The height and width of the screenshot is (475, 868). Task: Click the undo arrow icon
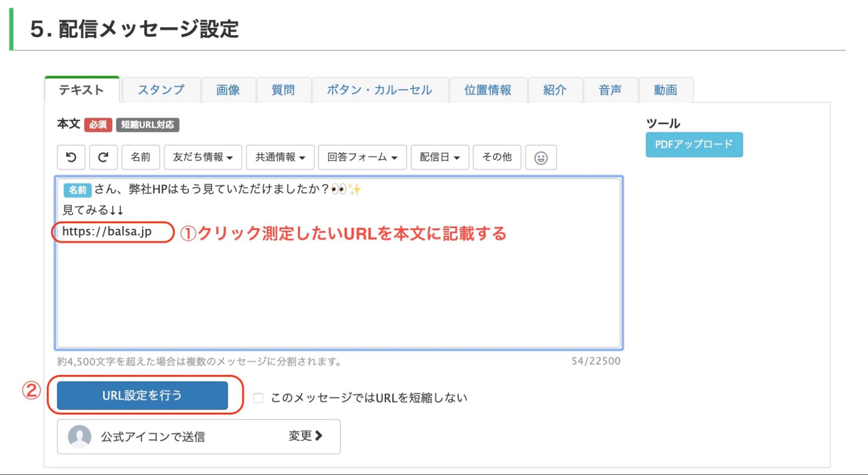coord(71,157)
